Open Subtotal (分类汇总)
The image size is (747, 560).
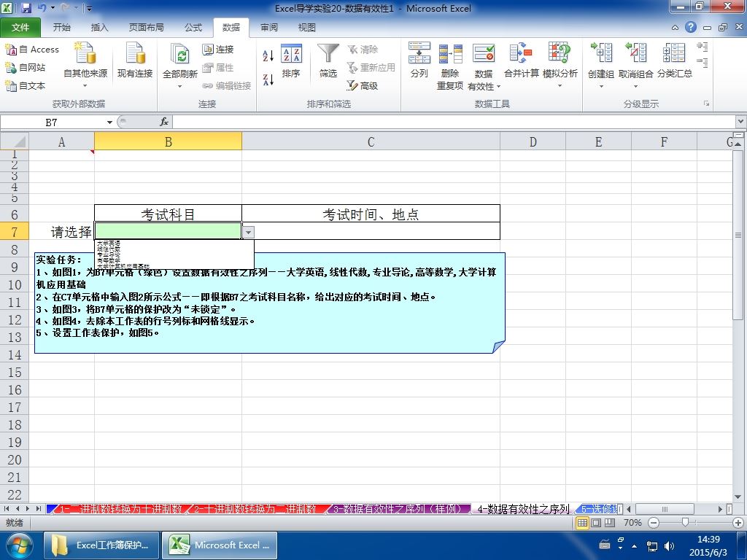click(x=675, y=61)
